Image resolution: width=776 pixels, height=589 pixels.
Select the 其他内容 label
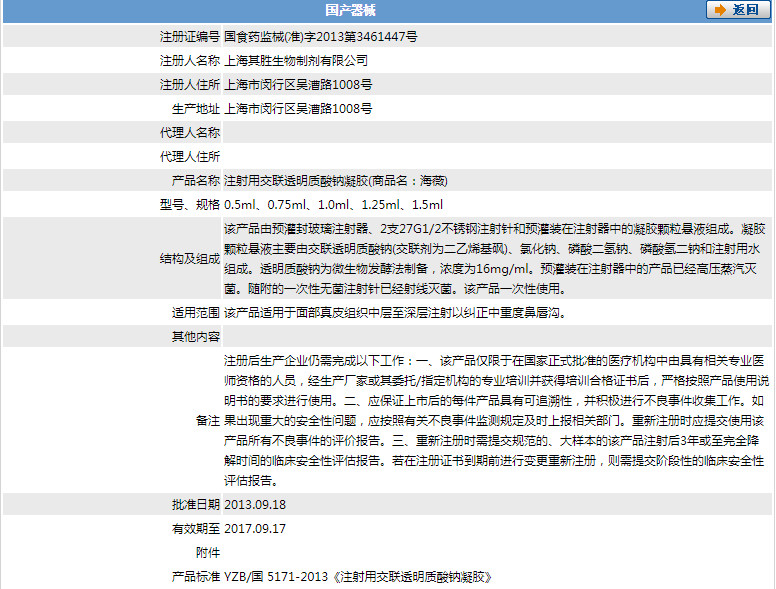tap(195, 337)
